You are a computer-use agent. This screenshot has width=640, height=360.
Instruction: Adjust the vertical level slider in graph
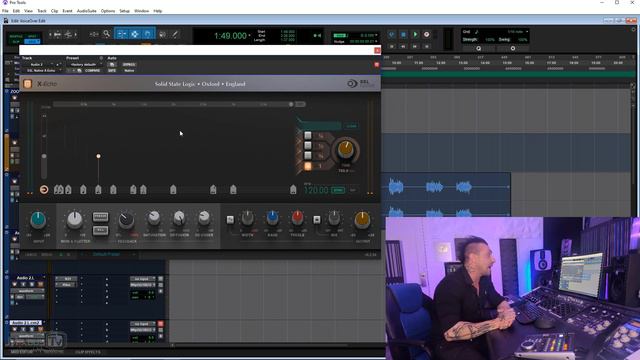(44, 156)
